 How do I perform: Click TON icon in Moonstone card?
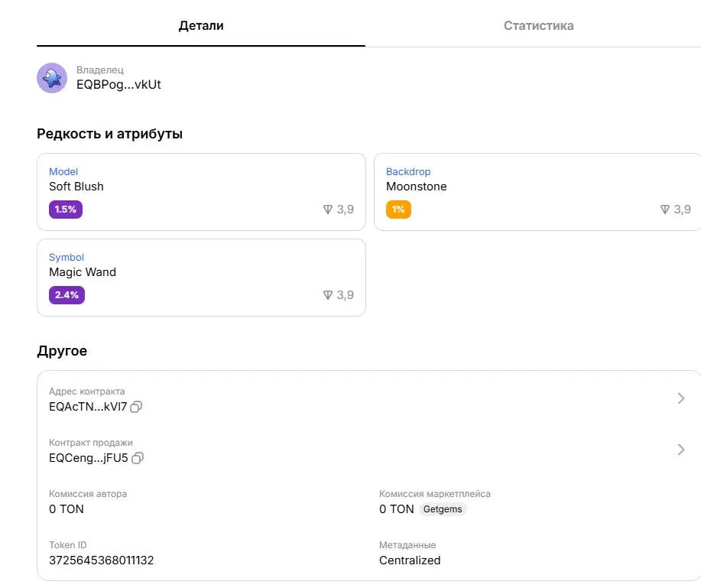tap(665, 210)
